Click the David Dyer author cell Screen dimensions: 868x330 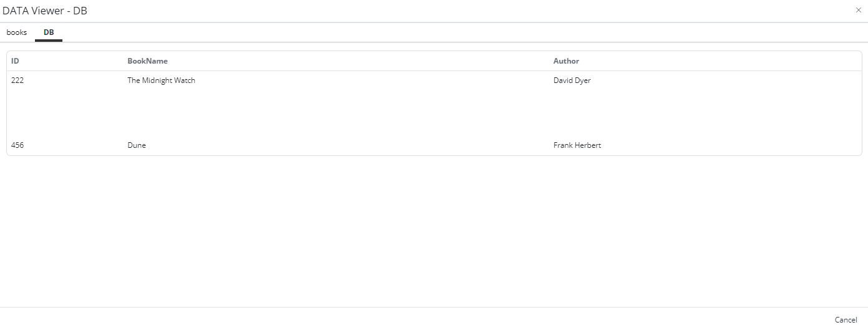[x=572, y=80]
